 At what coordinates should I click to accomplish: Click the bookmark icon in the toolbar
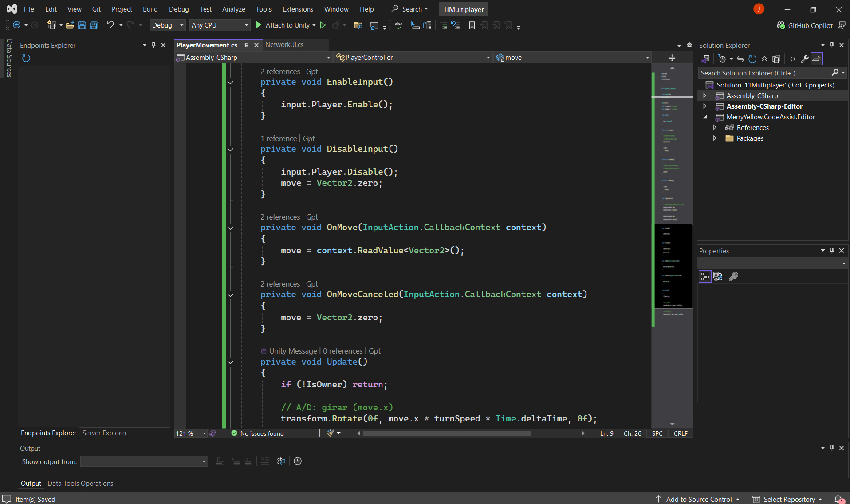click(x=472, y=25)
